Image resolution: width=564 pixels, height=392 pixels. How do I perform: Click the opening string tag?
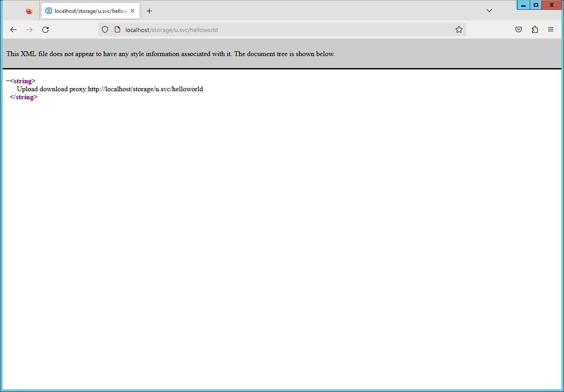[x=23, y=81]
